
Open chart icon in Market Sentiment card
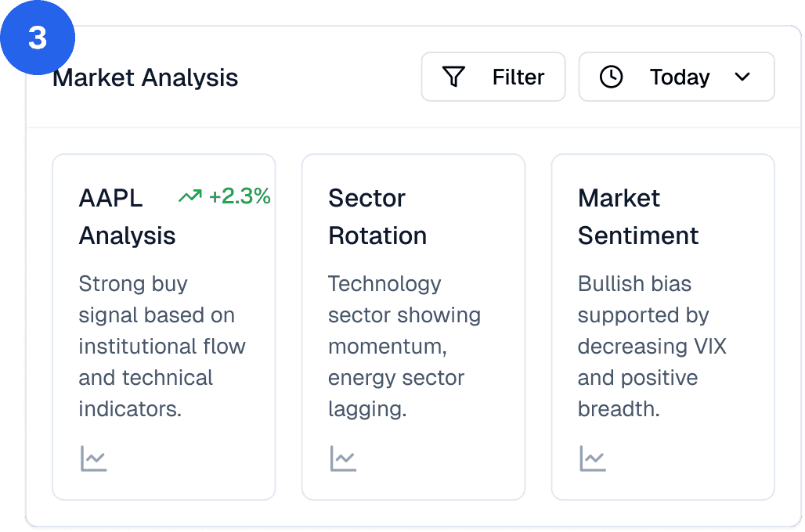(x=593, y=458)
